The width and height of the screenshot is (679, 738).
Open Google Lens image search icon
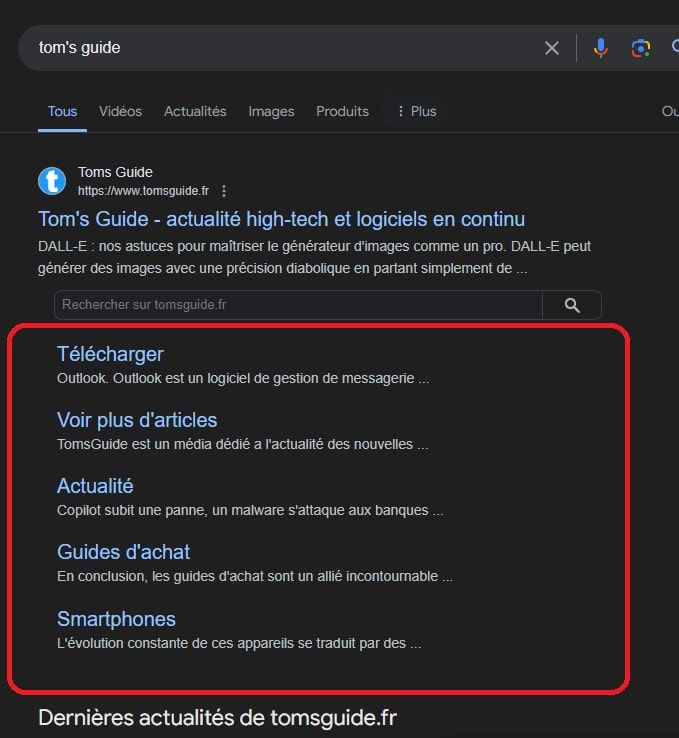click(641, 48)
